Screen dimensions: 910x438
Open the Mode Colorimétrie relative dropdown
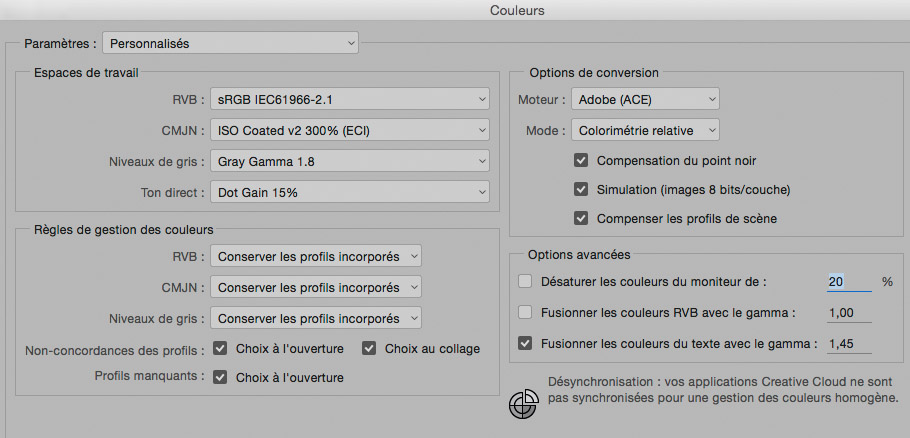tap(645, 131)
